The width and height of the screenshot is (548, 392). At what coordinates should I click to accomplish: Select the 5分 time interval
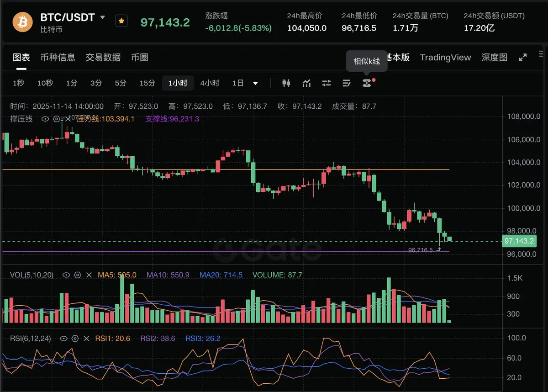pyautogui.click(x=121, y=83)
